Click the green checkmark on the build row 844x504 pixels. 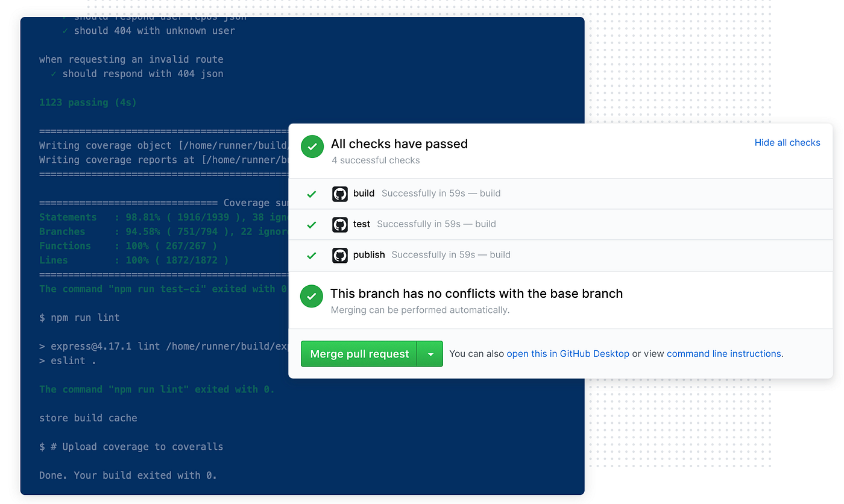coord(311,194)
